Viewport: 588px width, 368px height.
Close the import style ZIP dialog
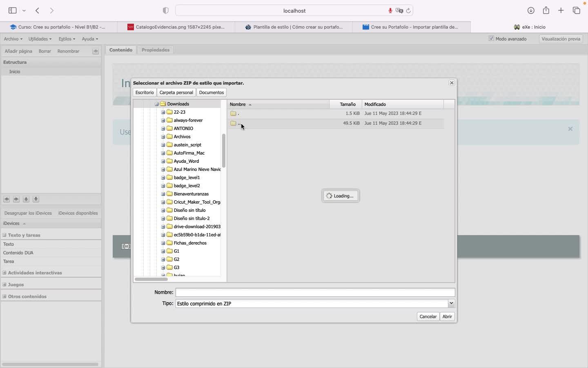pyautogui.click(x=452, y=83)
